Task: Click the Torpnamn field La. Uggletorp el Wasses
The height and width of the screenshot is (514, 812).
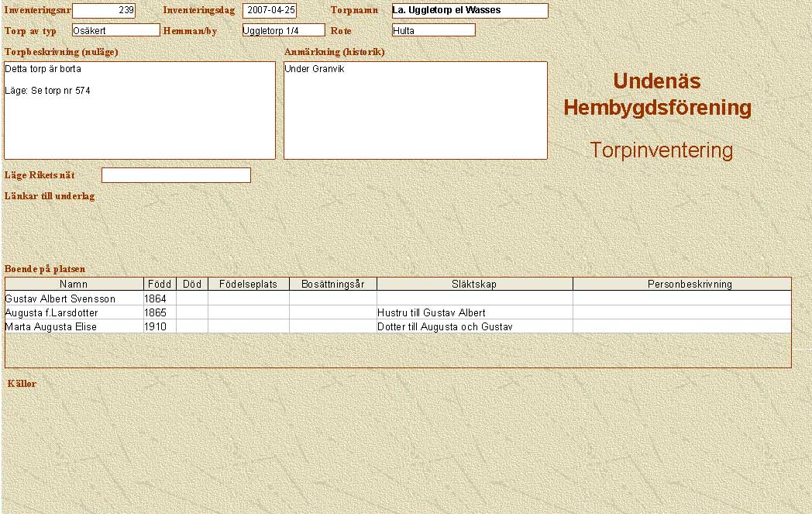Action: (470, 11)
